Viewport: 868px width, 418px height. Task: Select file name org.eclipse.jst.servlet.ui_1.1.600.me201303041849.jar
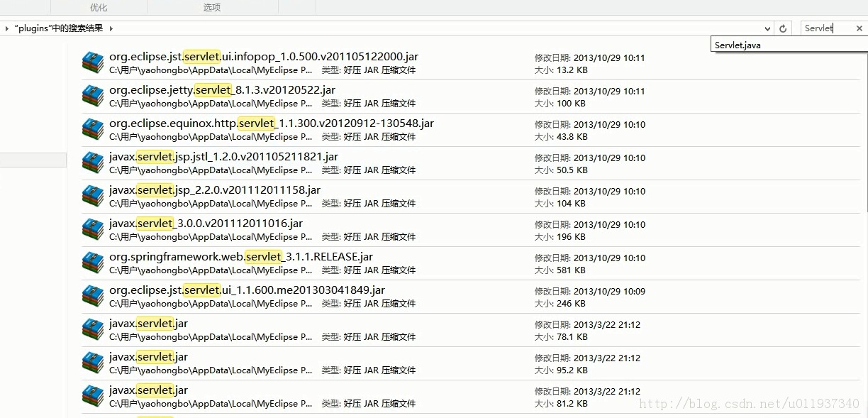[247, 290]
